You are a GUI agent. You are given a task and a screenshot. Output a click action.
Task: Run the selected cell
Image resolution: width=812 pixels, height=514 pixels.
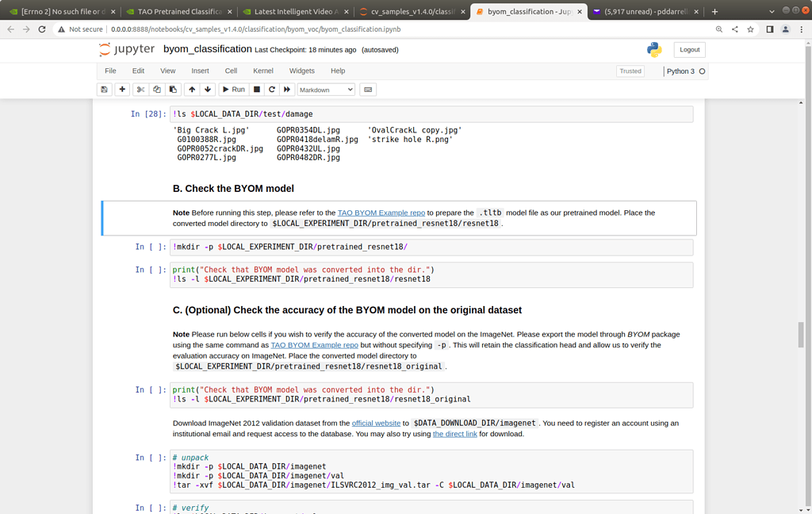[x=232, y=90]
